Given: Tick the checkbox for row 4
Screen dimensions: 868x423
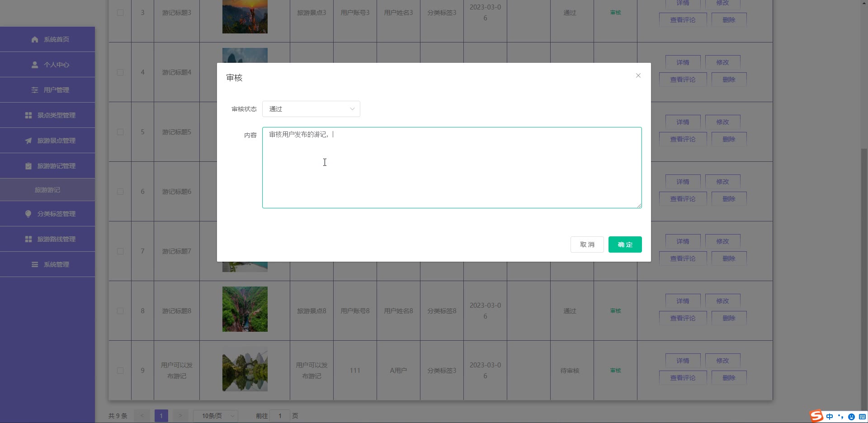Looking at the screenshot, I should tap(120, 72).
